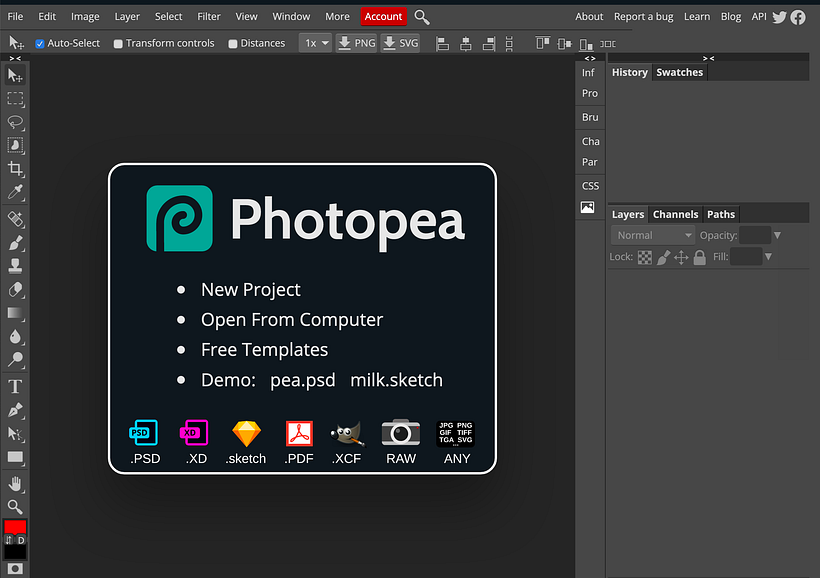Screen dimensions: 820x578
Task: Click the black background color swatch
Action: pyautogui.click(x=15, y=552)
